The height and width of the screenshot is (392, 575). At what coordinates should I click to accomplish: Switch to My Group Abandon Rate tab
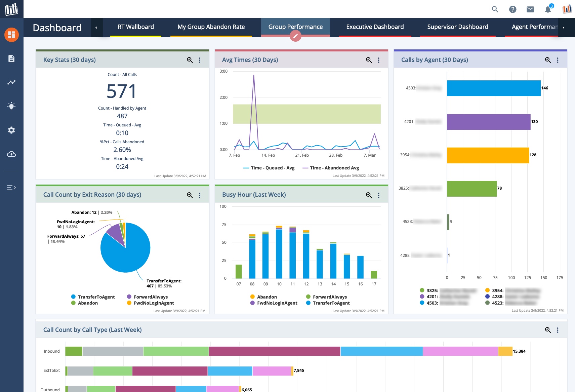[211, 27]
